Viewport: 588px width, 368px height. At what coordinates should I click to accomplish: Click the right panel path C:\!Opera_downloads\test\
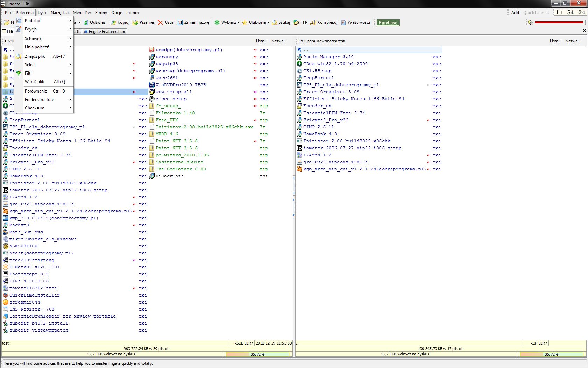[x=322, y=41]
